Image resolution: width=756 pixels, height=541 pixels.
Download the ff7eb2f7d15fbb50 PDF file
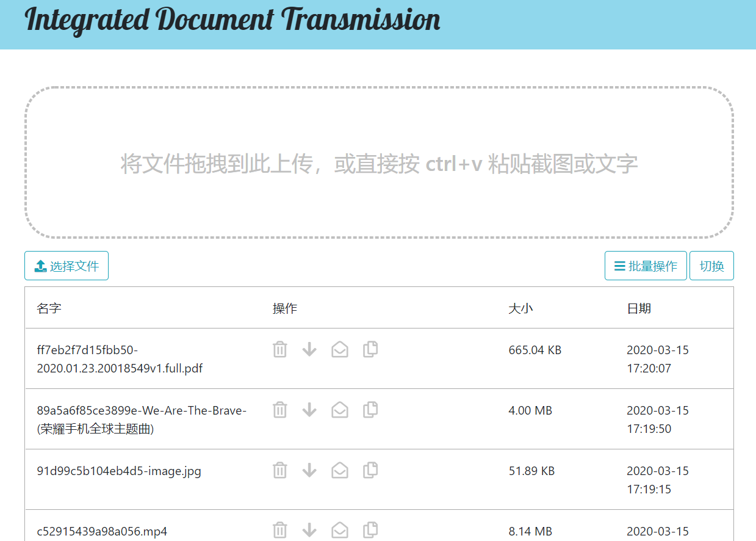pyautogui.click(x=309, y=349)
